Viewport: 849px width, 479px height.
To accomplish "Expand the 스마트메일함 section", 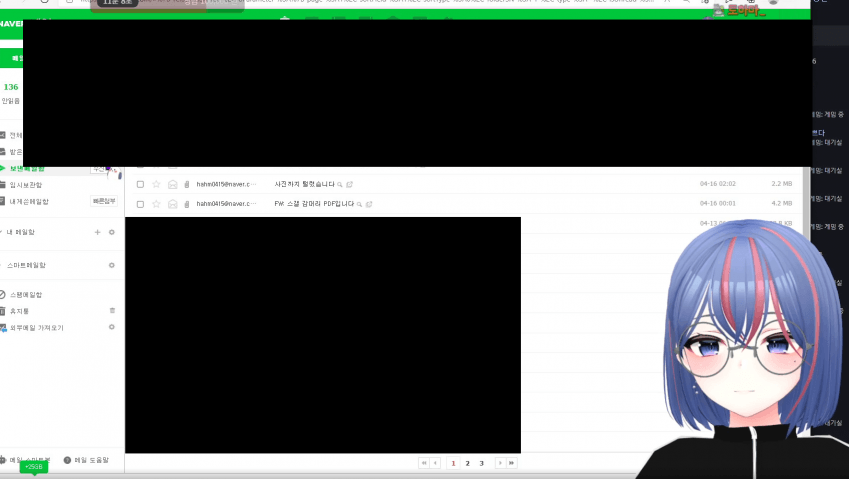I will pyautogui.click(x=2, y=265).
